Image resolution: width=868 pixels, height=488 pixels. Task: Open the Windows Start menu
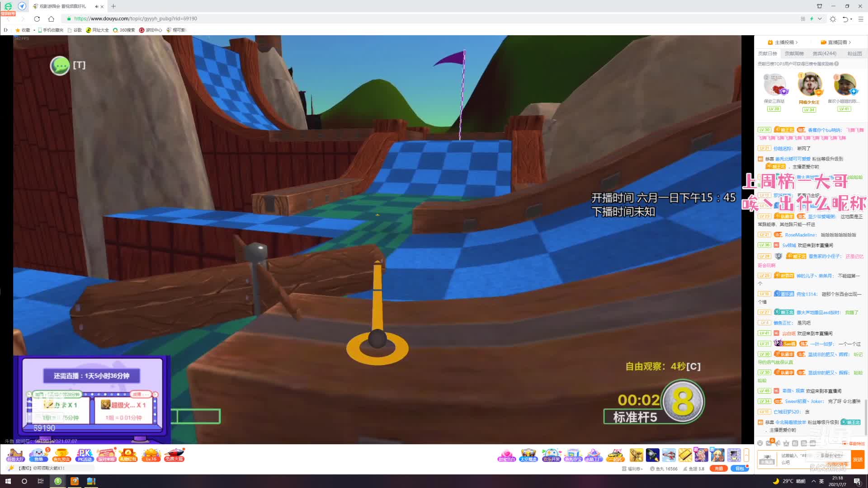[8, 481]
